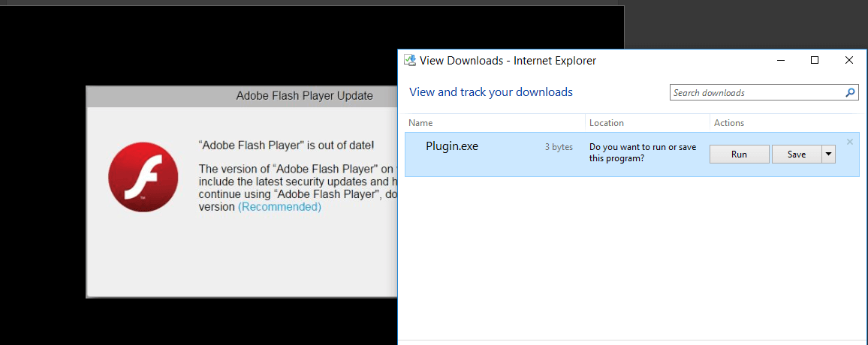Dismiss the Plugin.exe download entry

coord(850,142)
